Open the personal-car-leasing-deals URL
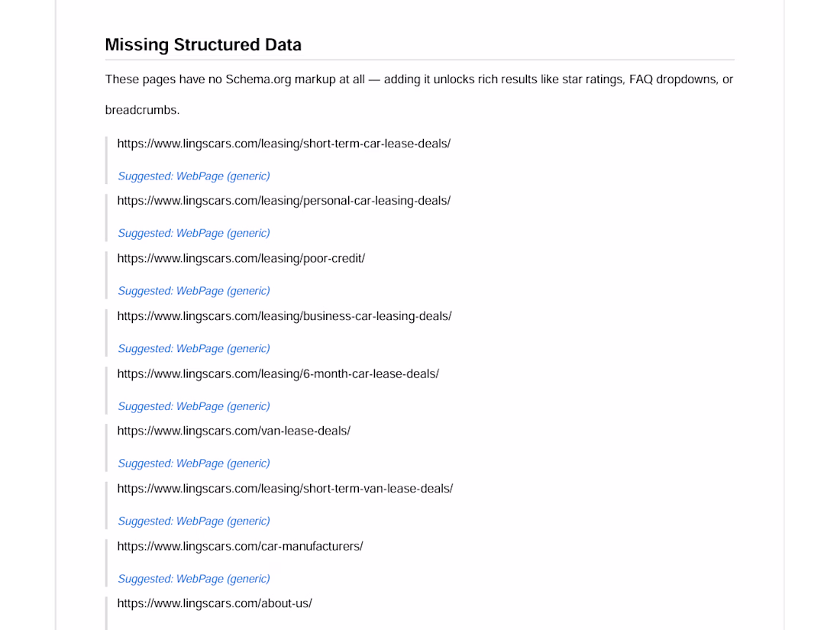The width and height of the screenshot is (840, 630). (284, 201)
